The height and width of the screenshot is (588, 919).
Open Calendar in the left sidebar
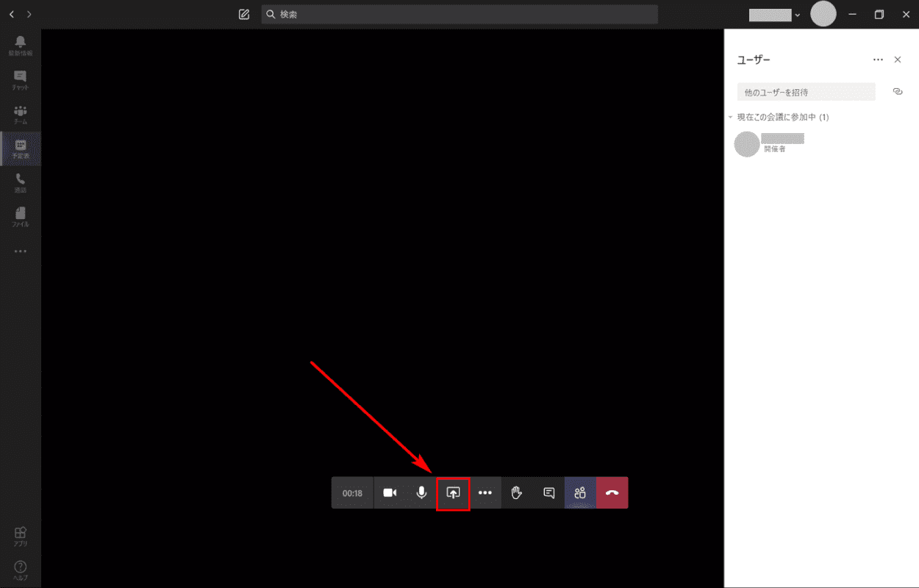21,149
